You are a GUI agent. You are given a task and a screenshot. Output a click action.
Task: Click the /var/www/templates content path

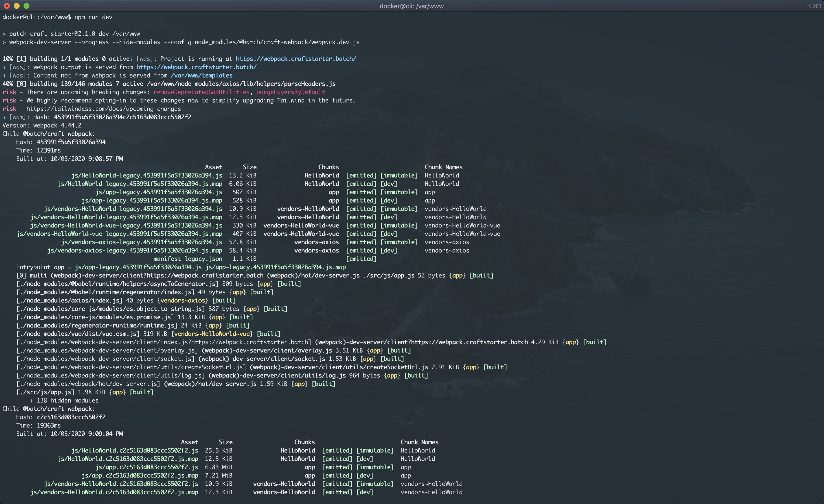tap(201, 76)
